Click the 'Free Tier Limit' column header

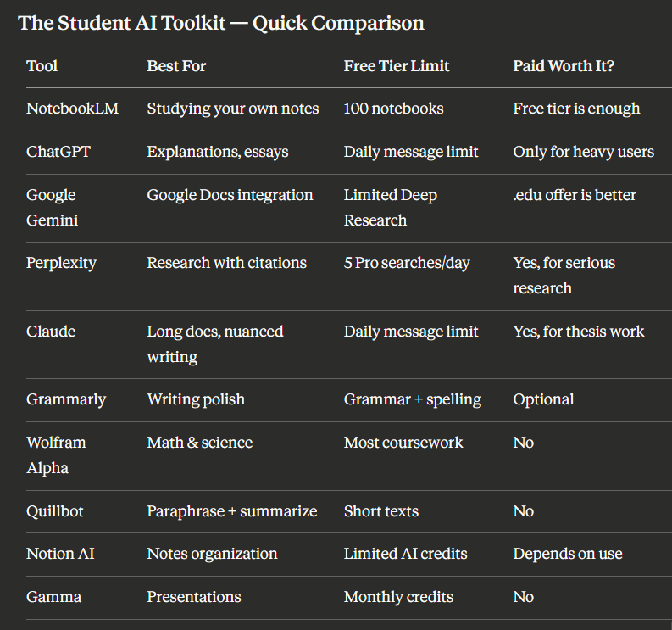coord(397,66)
